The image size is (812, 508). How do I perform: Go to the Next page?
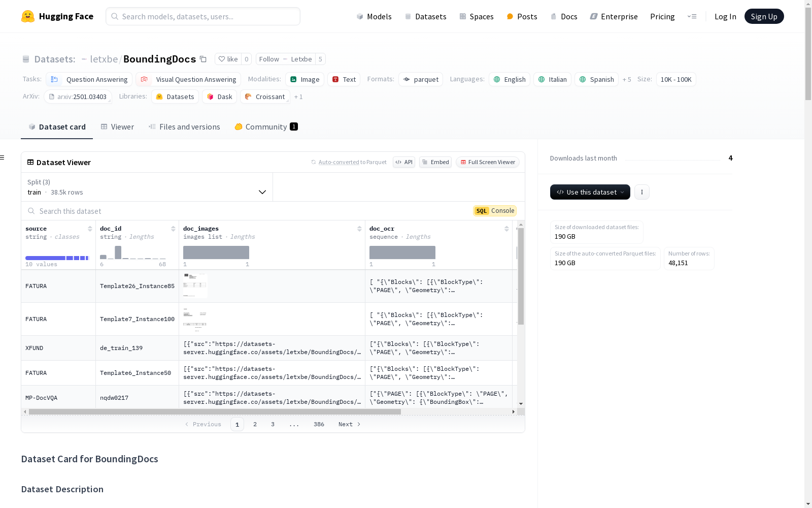(350, 424)
